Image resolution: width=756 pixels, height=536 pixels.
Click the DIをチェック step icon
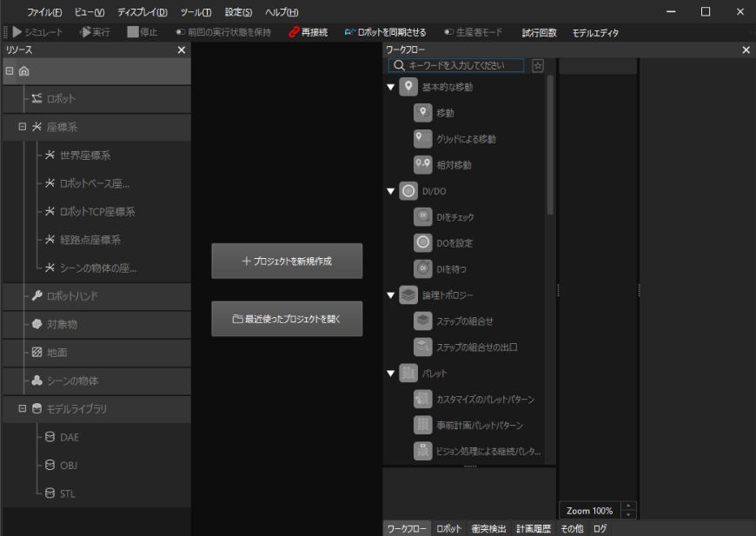coord(423,217)
